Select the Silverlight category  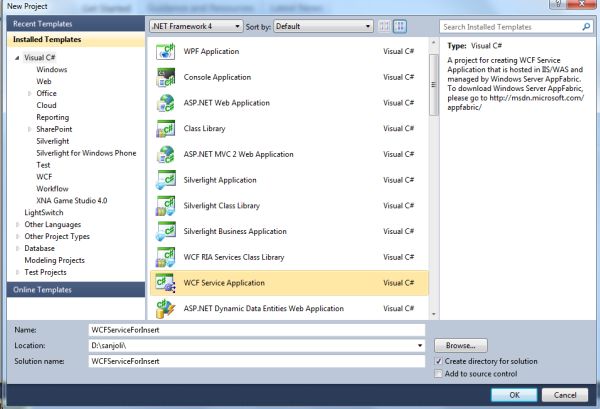pos(52,141)
